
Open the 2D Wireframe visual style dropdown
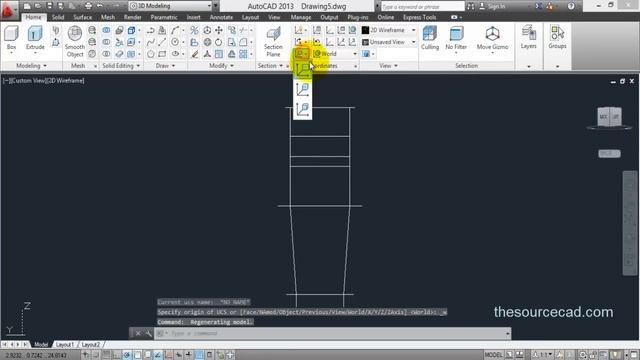[x=389, y=30]
